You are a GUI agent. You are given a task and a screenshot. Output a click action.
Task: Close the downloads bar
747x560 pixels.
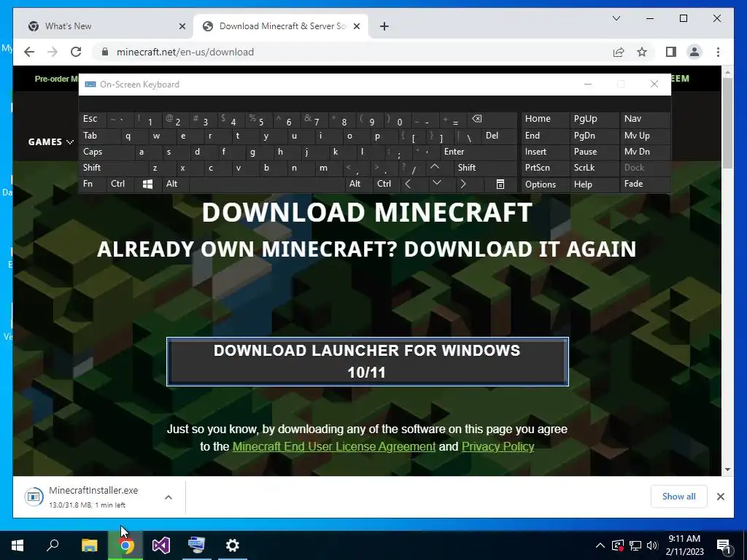pos(720,497)
